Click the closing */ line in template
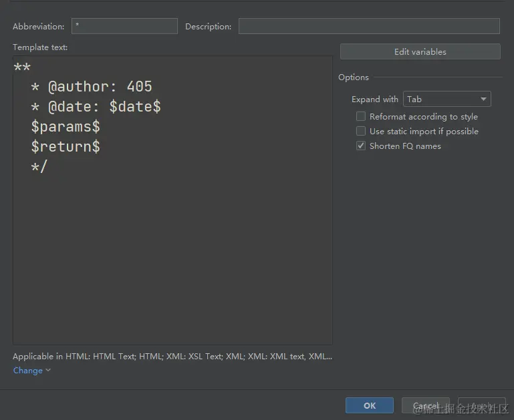The image size is (514, 420). (39, 167)
